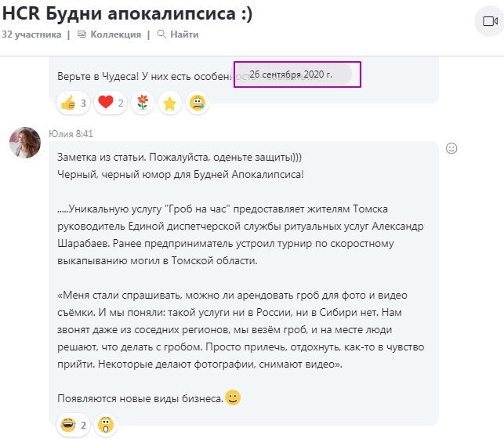Click the Коллекция gallery icon
Image resolution: width=504 pixels, height=439 pixels.
82,34
